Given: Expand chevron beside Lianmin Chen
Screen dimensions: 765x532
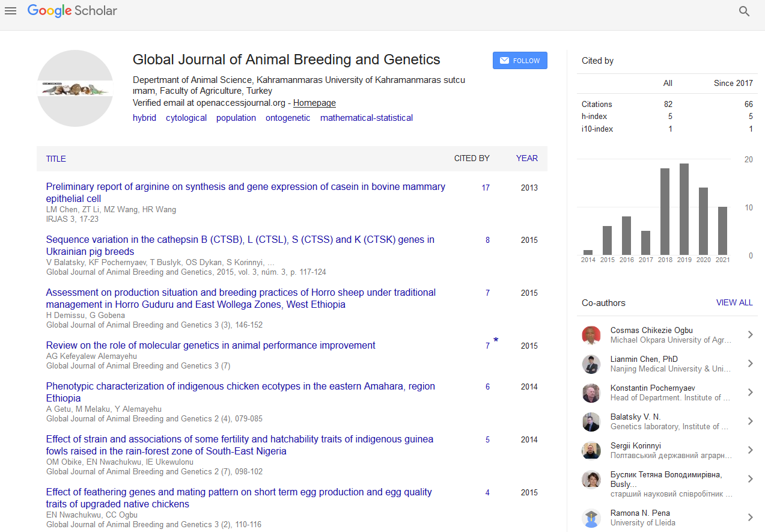Looking at the screenshot, I should pos(750,364).
